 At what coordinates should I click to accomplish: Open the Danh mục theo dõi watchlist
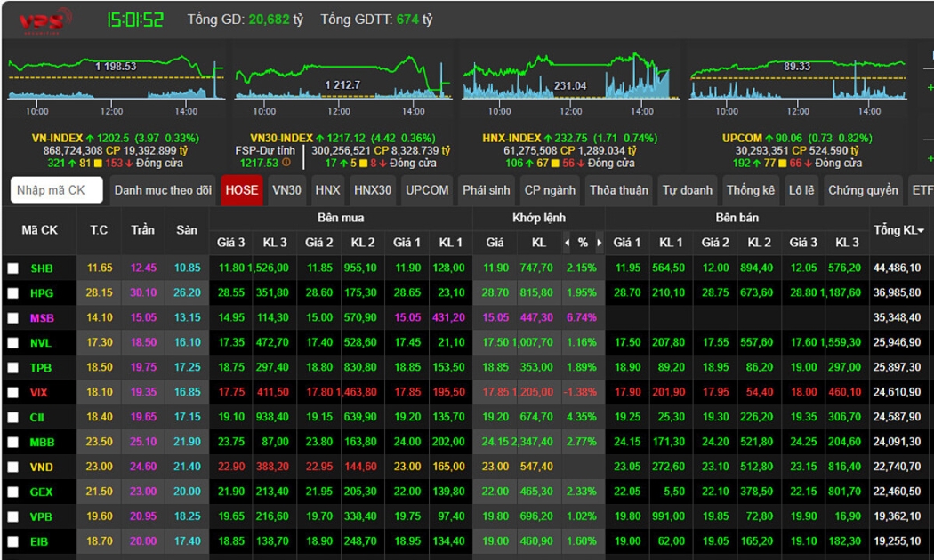click(x=163, y=190)
